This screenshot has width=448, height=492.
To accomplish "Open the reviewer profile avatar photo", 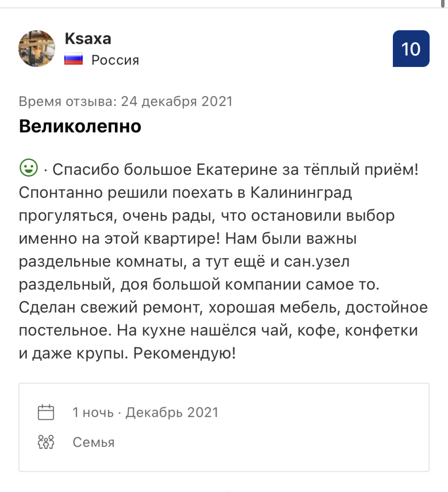I will point(37,48).
